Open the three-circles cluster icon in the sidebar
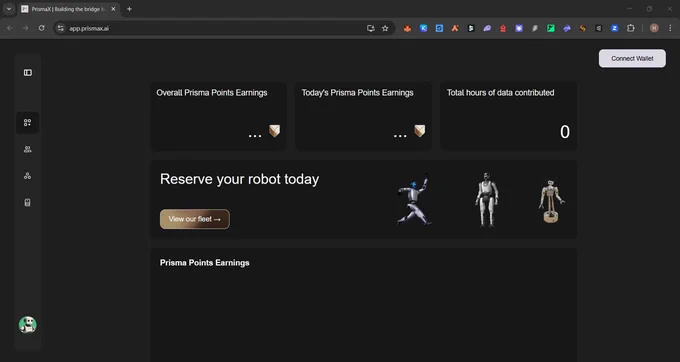Screen dimensions: 680x362 [x=27, y=176]
